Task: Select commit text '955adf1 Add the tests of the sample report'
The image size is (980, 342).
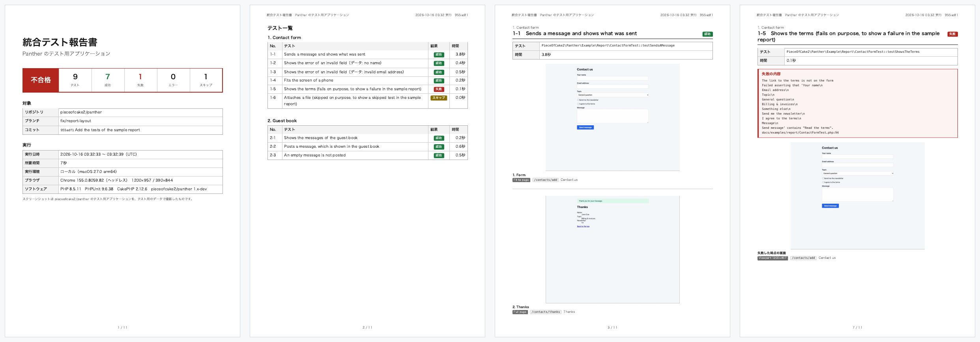Action: pyautogui.click(x=100, y=130)
